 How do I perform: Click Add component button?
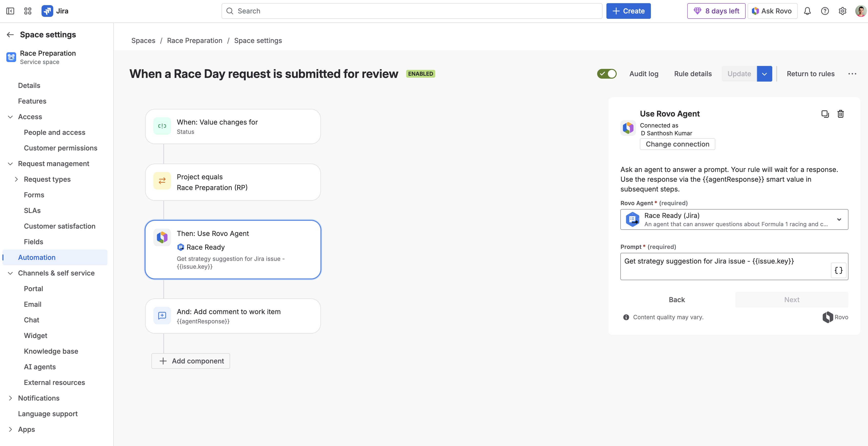(191, 361)
